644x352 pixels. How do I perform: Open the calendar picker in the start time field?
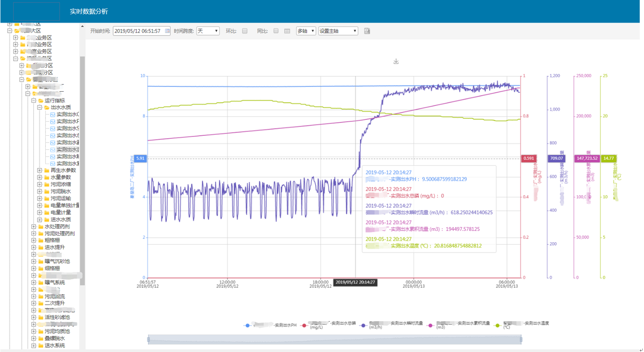167,31
